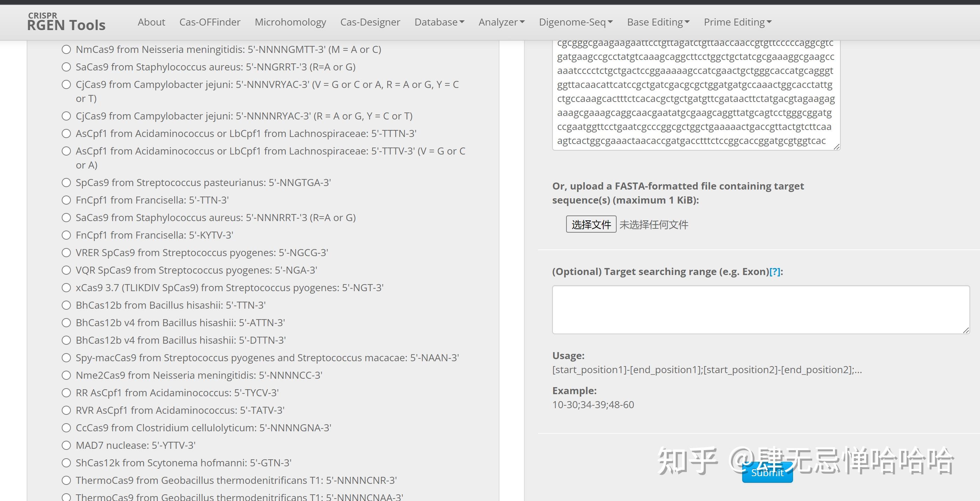Select MAD7 nuclease 5'-YTTV-3' option
Image resolution: width=980 pixels, height=501 pixels.
(x=66, y=445)
